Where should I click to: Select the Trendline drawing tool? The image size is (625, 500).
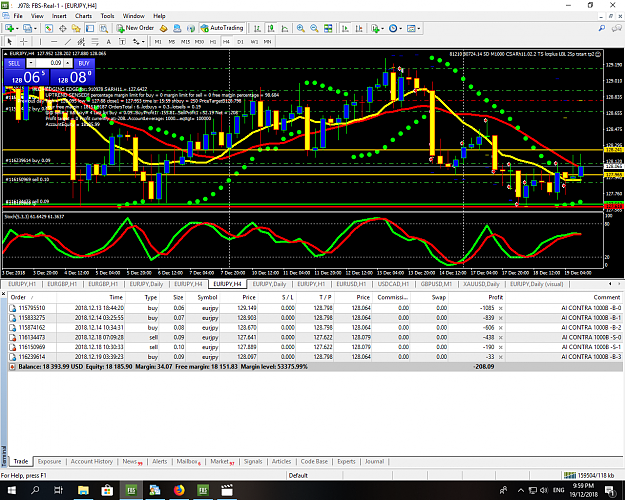[68, 41]
